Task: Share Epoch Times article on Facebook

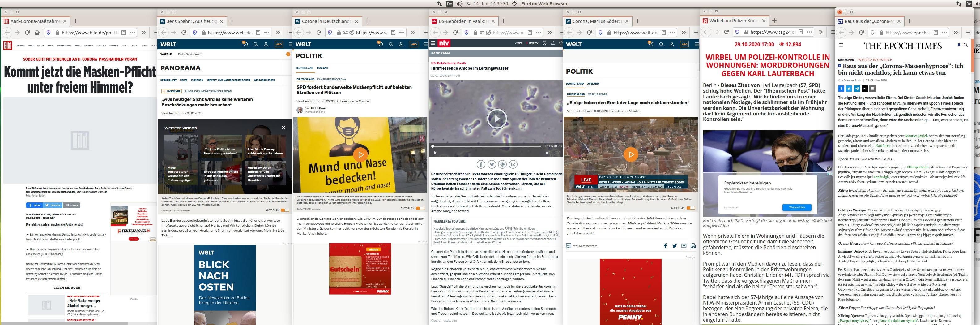Action: tap(841, 89)
